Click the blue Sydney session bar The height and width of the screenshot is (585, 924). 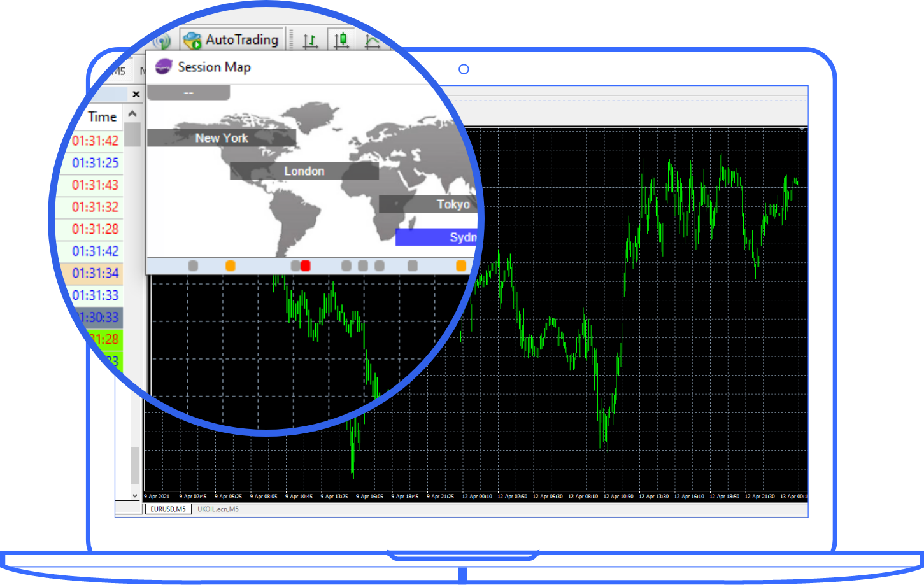click(437, 237)
